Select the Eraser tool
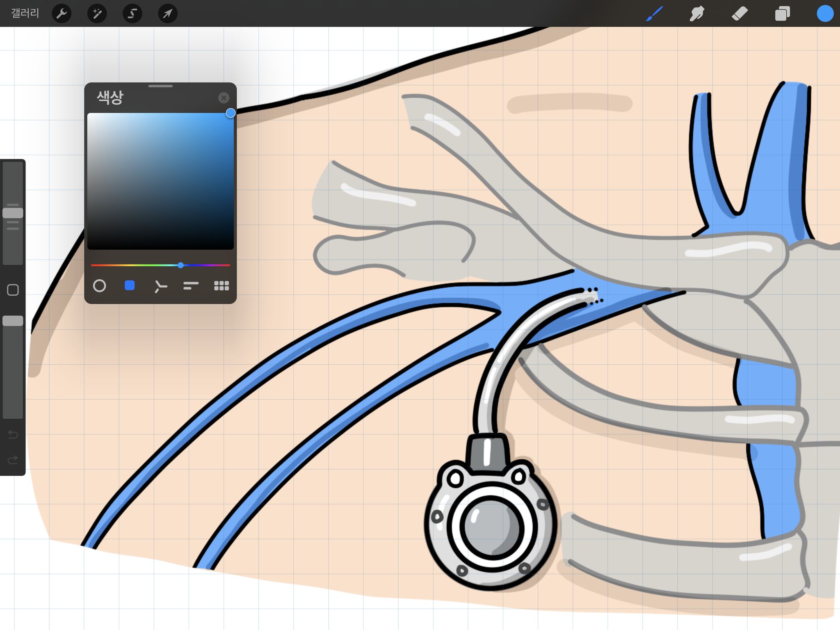The height and width of the screenshot is (630, 840). tap(740, 14)
